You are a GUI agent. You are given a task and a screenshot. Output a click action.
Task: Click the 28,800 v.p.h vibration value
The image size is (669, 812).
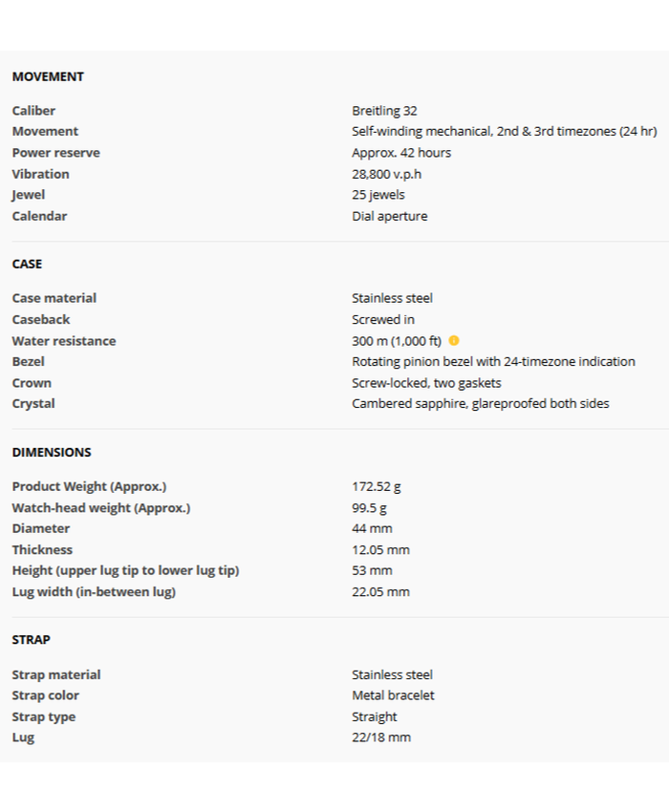pyautogui.click(x=386, y=174)
